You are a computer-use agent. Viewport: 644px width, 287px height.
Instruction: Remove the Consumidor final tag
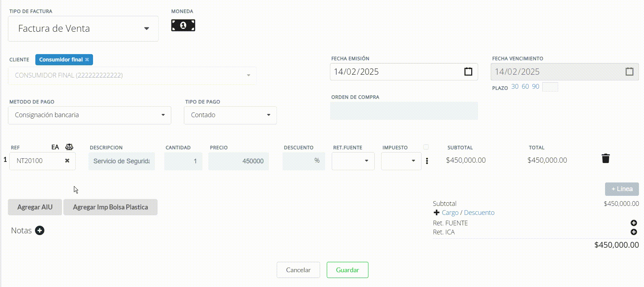tap(87, 59)
